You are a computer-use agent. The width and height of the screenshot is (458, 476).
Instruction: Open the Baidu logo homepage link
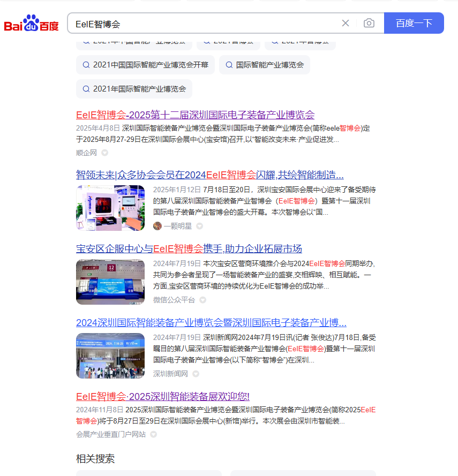point(31,23)
